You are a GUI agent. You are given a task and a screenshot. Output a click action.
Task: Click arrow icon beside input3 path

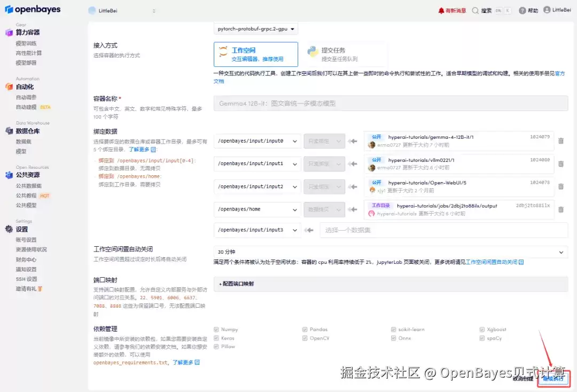pyautogui.click(x=309, y=230)
